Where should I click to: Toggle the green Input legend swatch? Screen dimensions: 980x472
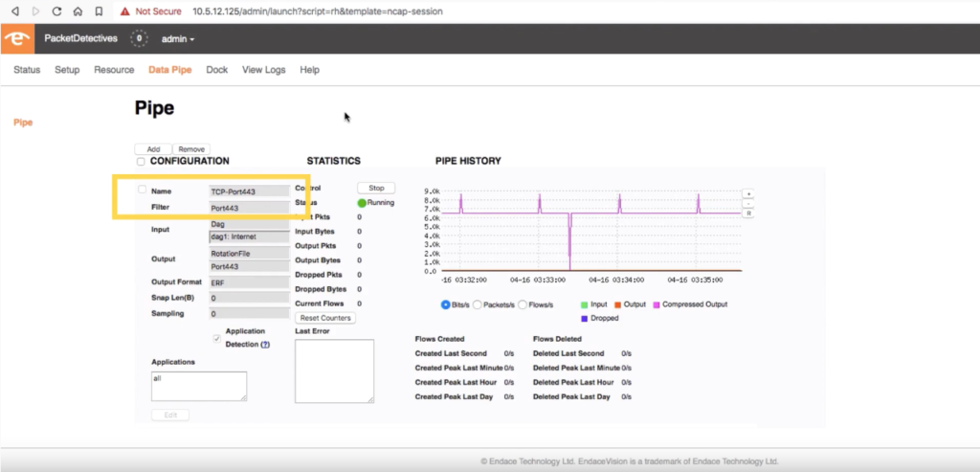pyautogui.click(x=585, y=304)
